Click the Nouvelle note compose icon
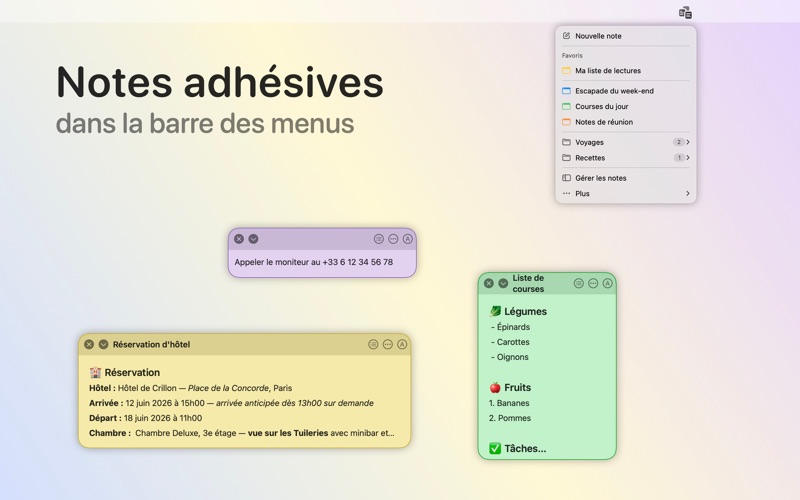 click(566, 36)
